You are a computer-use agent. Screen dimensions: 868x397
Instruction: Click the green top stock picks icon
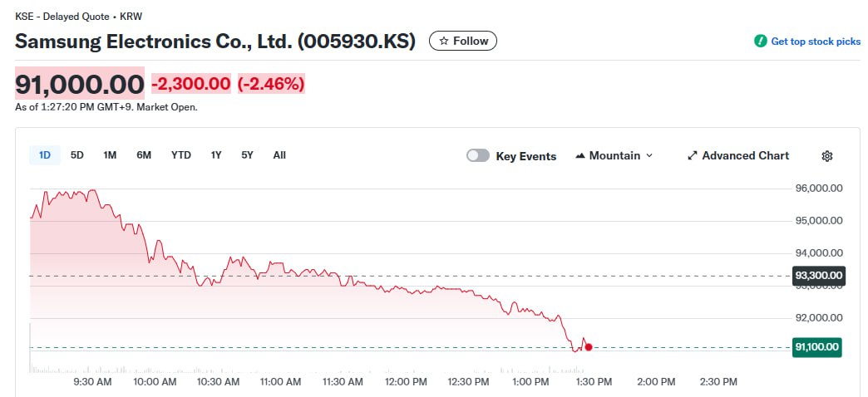pyautogui.click(x=760, y=41)
